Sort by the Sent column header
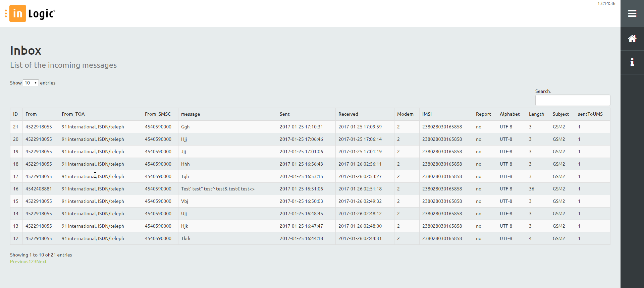Viewport: 644px width, 288px height. [284, 114]
